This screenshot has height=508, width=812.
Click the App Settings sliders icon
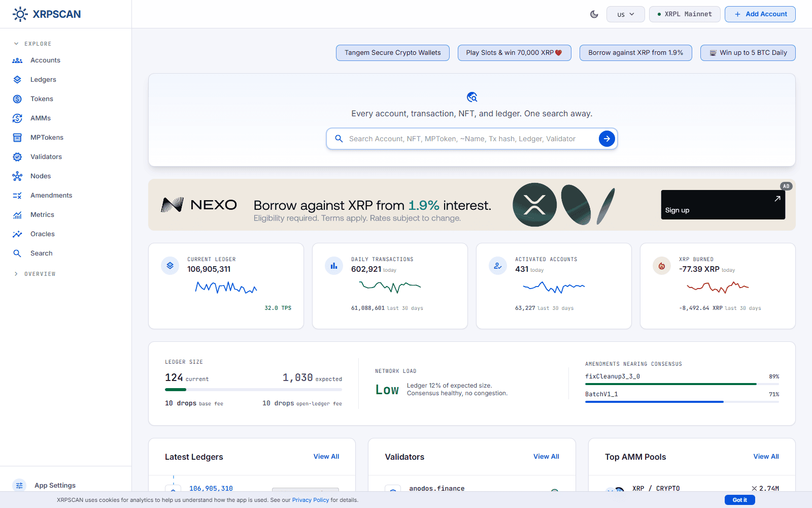point(19,485)
